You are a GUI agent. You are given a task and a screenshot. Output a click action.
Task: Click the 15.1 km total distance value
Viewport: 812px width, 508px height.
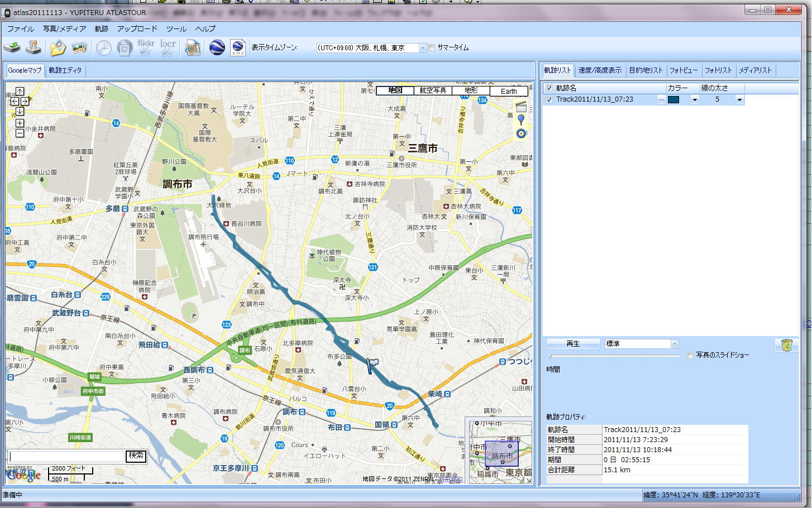click(617, 470)
